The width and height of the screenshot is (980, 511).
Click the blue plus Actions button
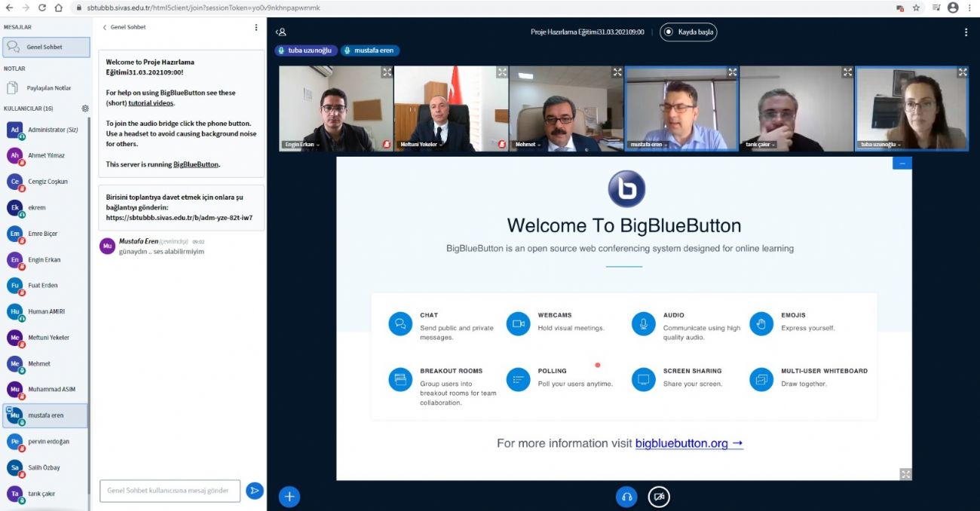click(289, 497)
